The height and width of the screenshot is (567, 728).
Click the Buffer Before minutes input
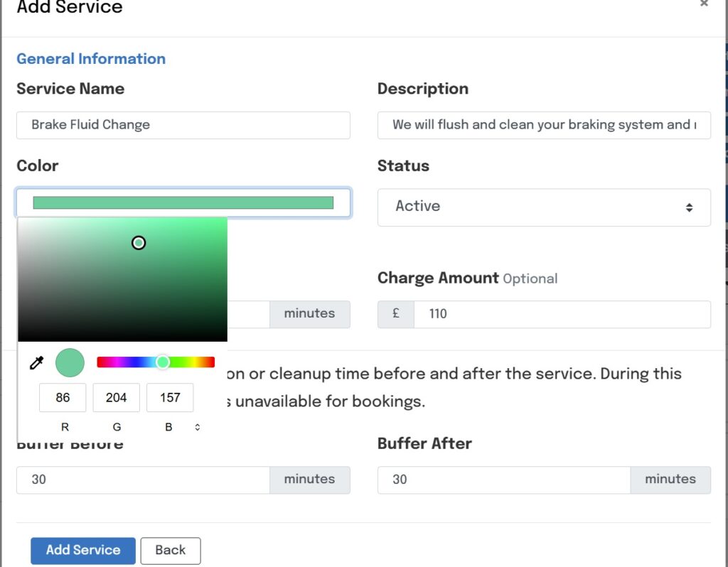click(143, 480)
